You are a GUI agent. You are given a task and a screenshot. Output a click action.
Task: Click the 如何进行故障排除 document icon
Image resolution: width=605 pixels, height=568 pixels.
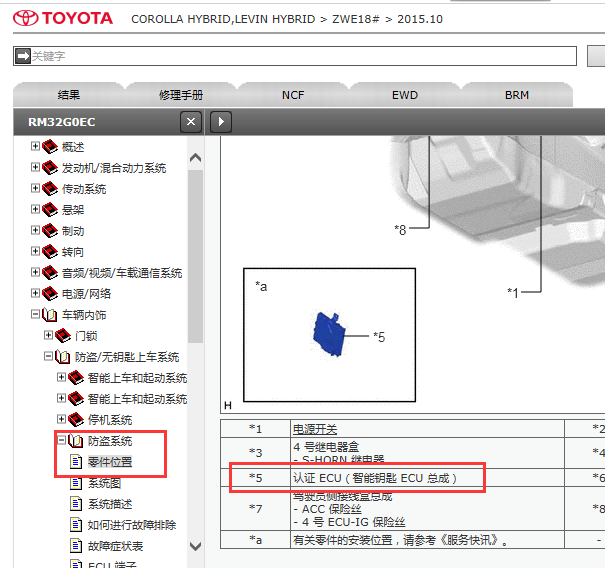coord(76,525)
